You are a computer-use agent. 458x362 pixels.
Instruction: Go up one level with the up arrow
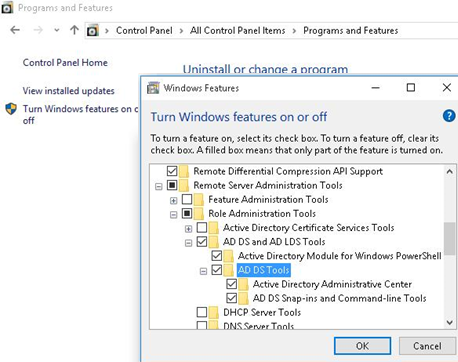click(74, 30)
